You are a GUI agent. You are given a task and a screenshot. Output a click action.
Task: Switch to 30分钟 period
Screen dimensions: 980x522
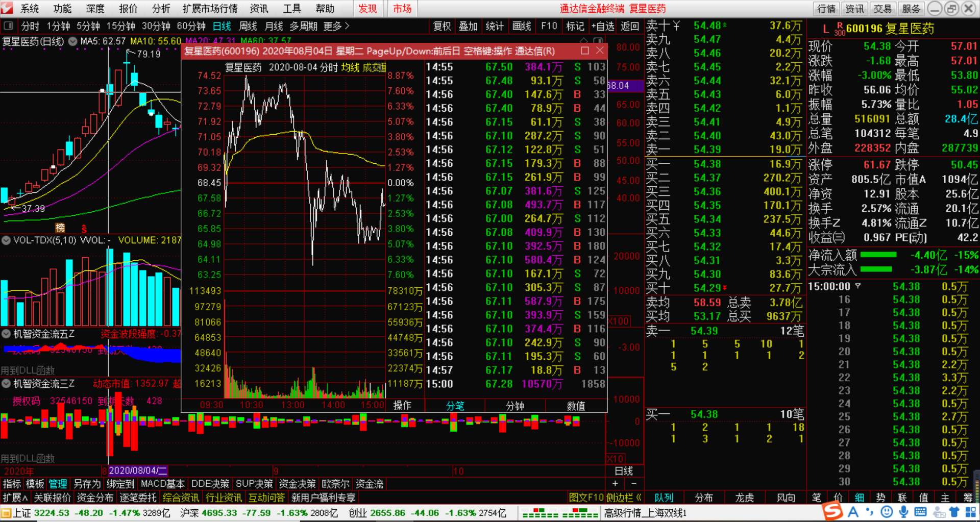click(156, 26)
